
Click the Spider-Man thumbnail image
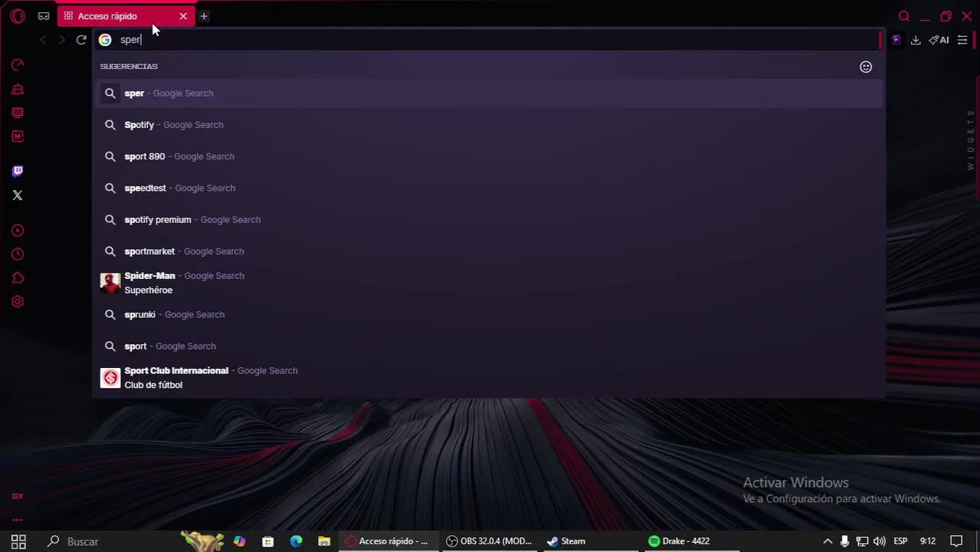pos(110,283)
